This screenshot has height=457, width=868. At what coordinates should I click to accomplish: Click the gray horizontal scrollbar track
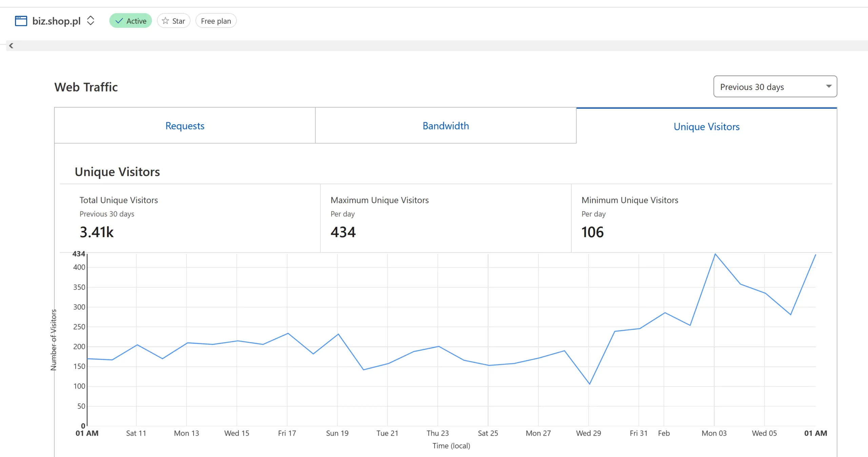point(437,46)
